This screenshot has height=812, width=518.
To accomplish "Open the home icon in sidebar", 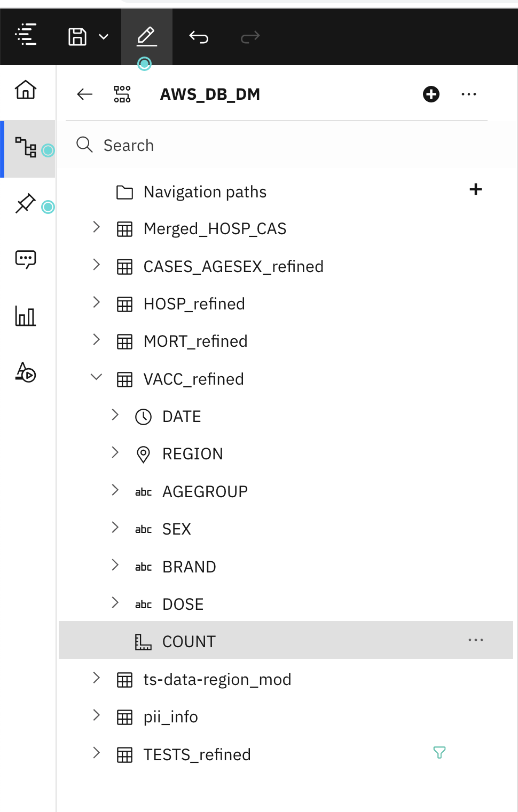I will pos(26,90).
